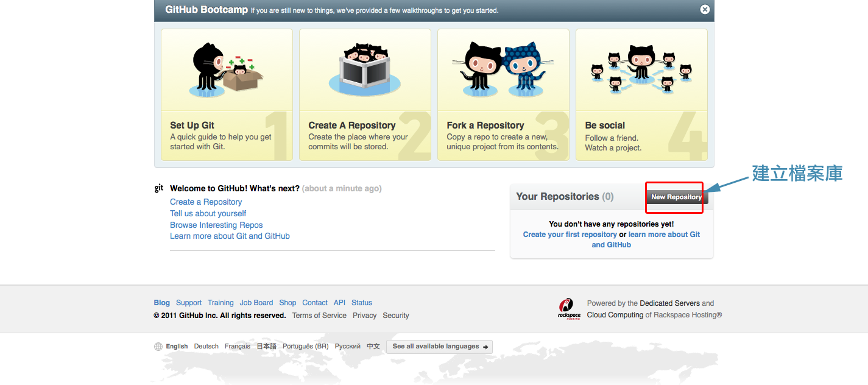Open Terms of Service link
The width and height of the screenshot is (868, 385).
[x=319, y=316]
